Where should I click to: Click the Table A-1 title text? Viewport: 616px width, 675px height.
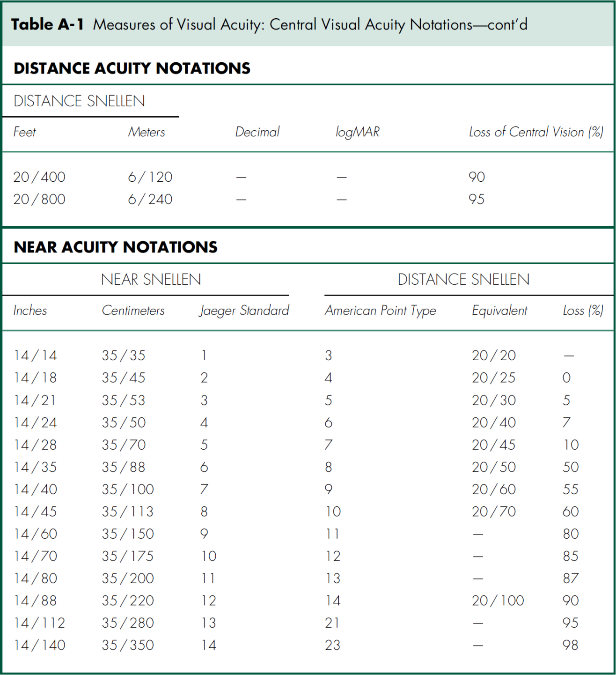tap(269, 24)
